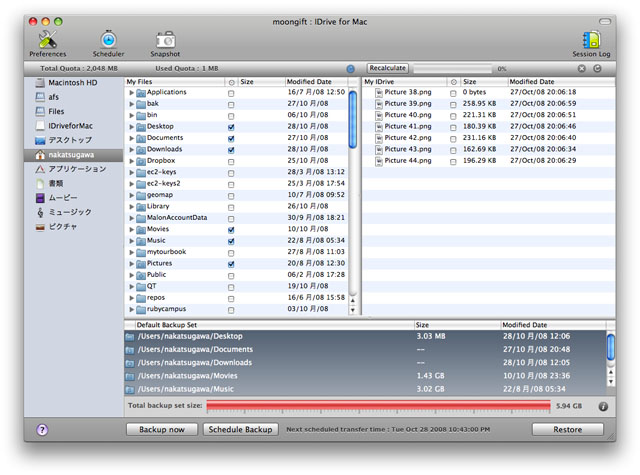Expand the rubycampus folder

(x=131, y=310)
